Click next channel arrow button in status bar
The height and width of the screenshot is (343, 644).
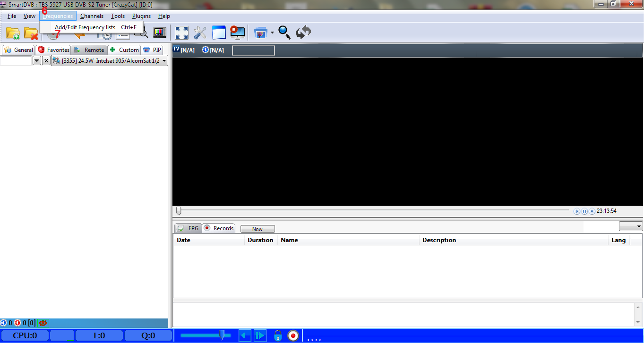[260, 335]
